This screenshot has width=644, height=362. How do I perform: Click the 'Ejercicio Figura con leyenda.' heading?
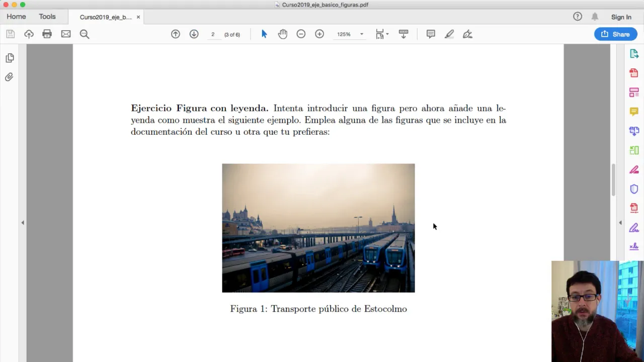(x=200, y=108)
